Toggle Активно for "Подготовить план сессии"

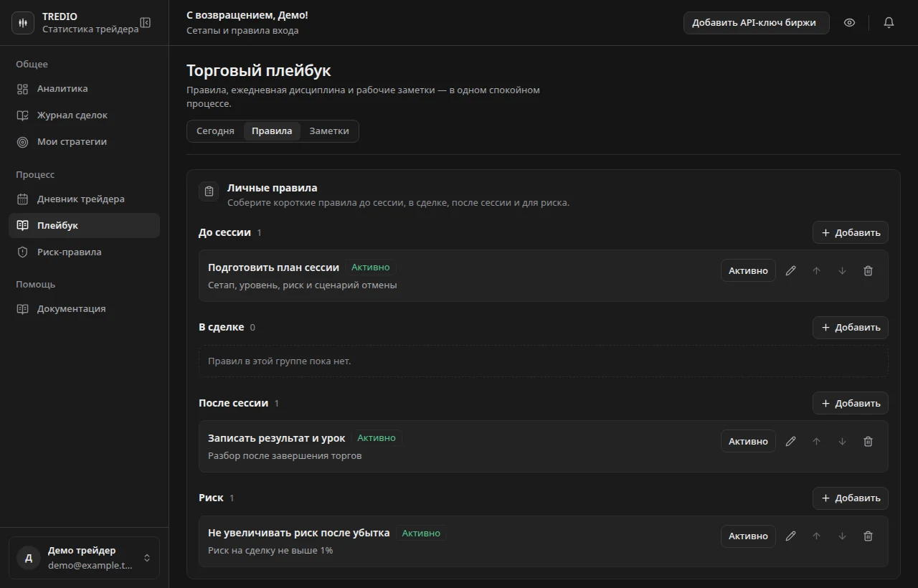click(x=748, y=271)
